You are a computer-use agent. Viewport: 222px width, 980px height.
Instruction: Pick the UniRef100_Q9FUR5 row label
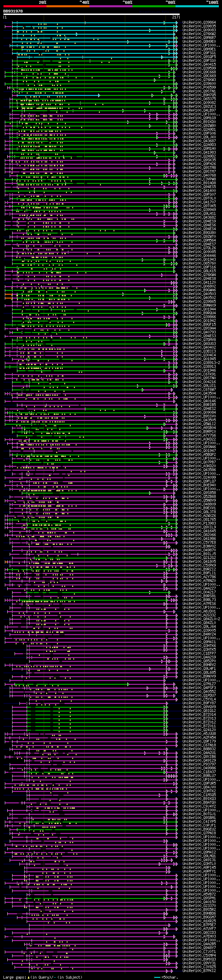point(199,783)
